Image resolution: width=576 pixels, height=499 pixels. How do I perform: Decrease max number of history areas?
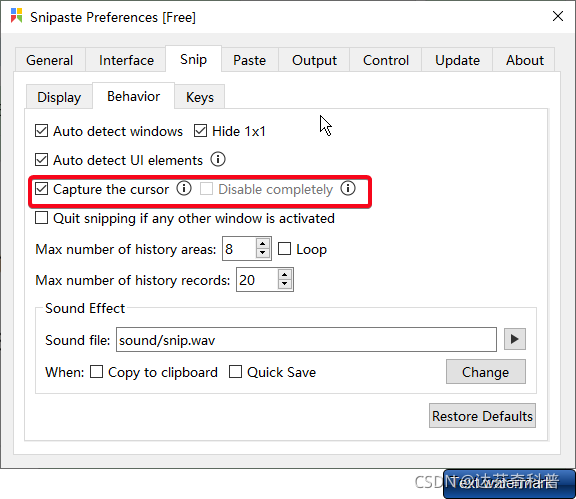point(263,253)
